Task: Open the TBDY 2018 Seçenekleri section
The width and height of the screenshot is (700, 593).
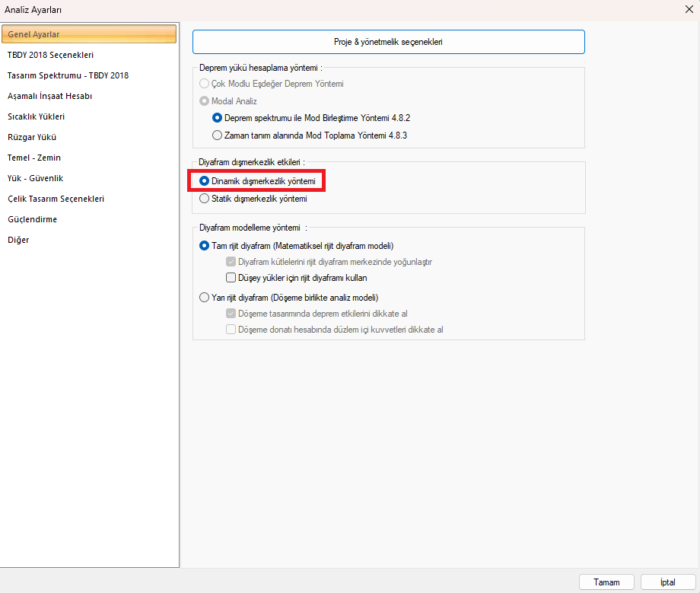Action: (x=50, y=55)
